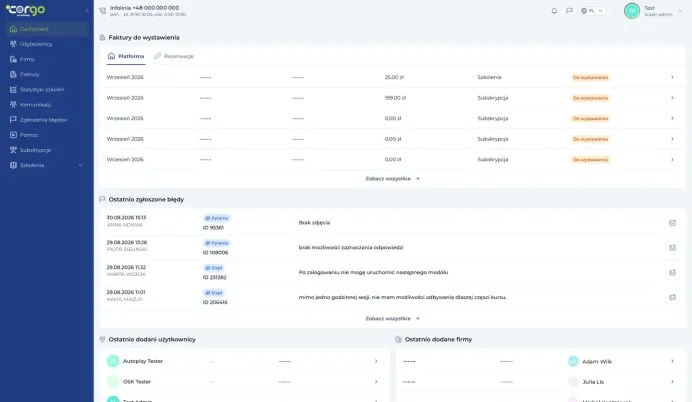Click the Pytanie tag for ID 108006
692x402 pixels.
click(x=217, y=243)
